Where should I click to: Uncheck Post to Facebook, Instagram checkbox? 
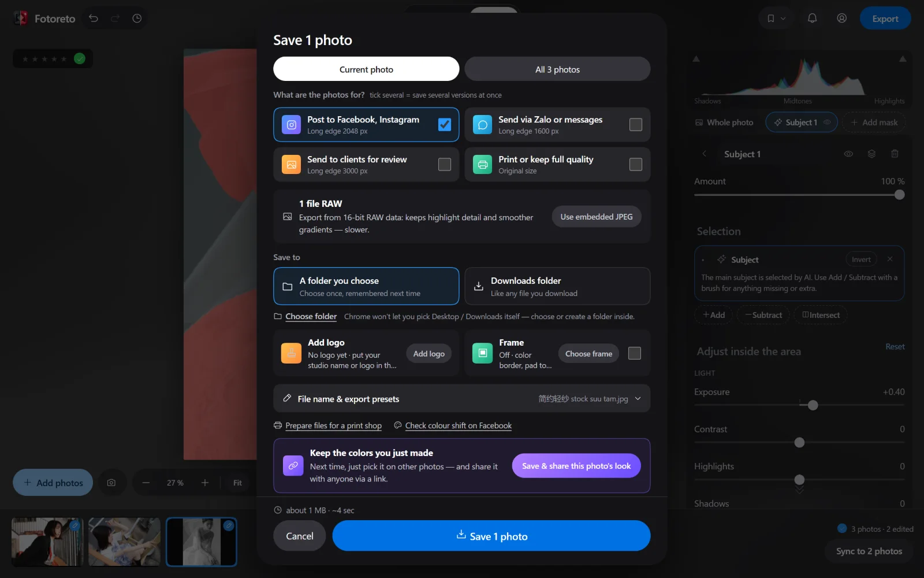click(x=445, y=124)
